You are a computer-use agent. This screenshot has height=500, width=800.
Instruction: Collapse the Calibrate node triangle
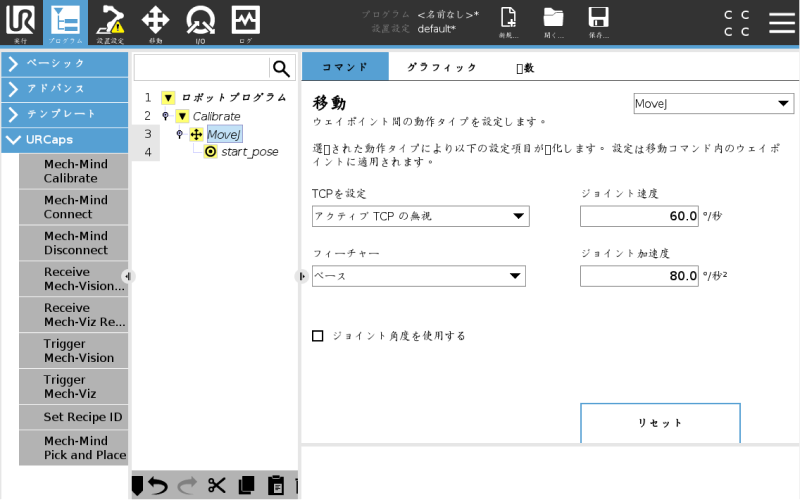pos(182,116)
